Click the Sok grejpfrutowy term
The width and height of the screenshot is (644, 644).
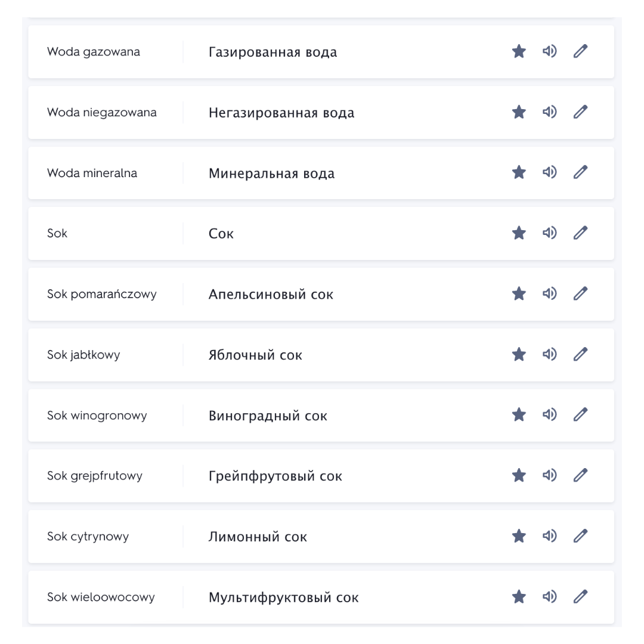pos(94,476)
